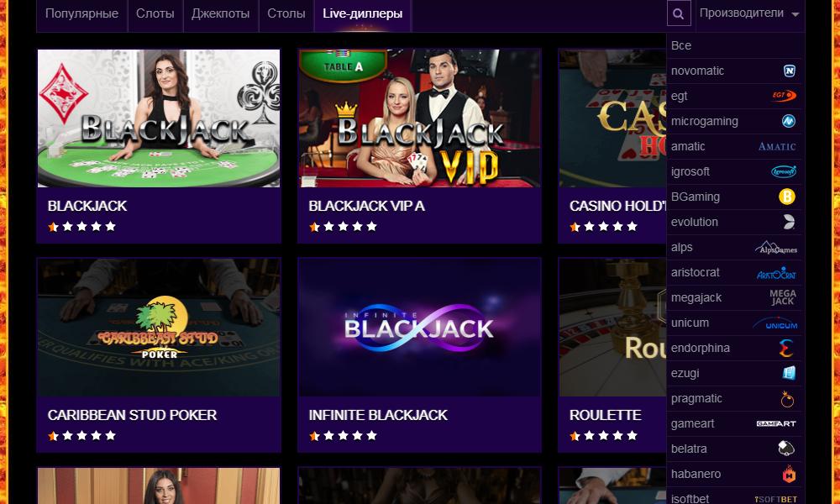Open the Слоты tab
Viewport: 840px width, 504px height.
coord(155,13)
